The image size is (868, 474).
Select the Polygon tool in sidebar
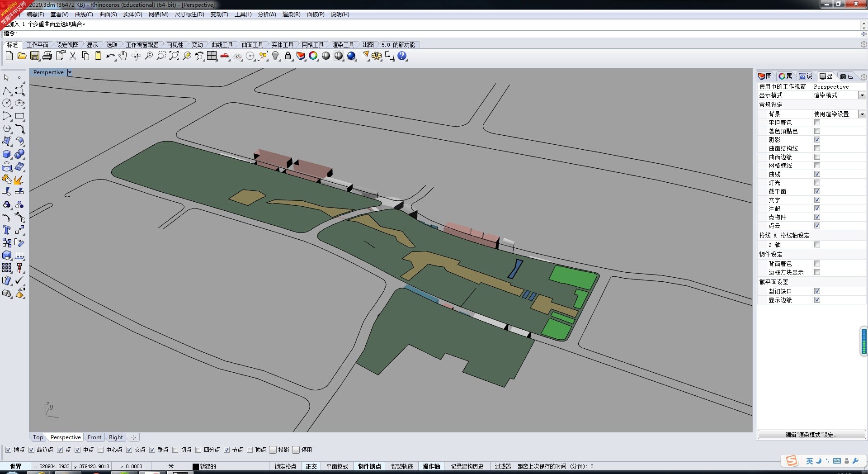tap(7, 128)
